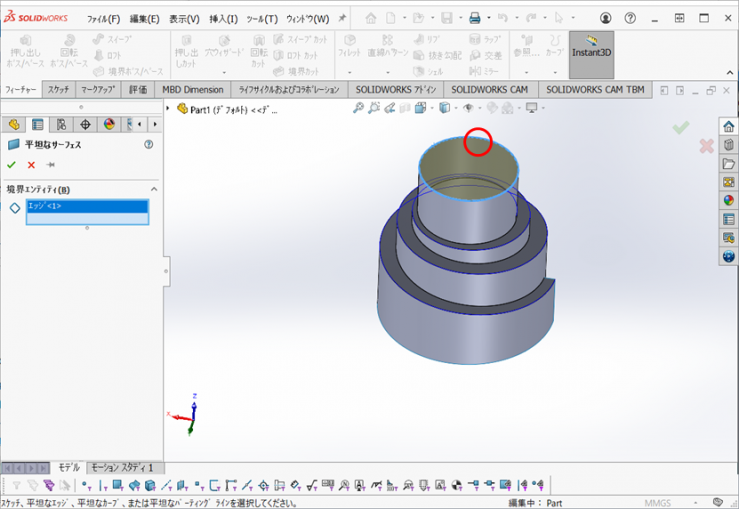Cancel the planar surface with red X
Image resolution: width=739 pixels, height=509 pixels.
[31, 165]
